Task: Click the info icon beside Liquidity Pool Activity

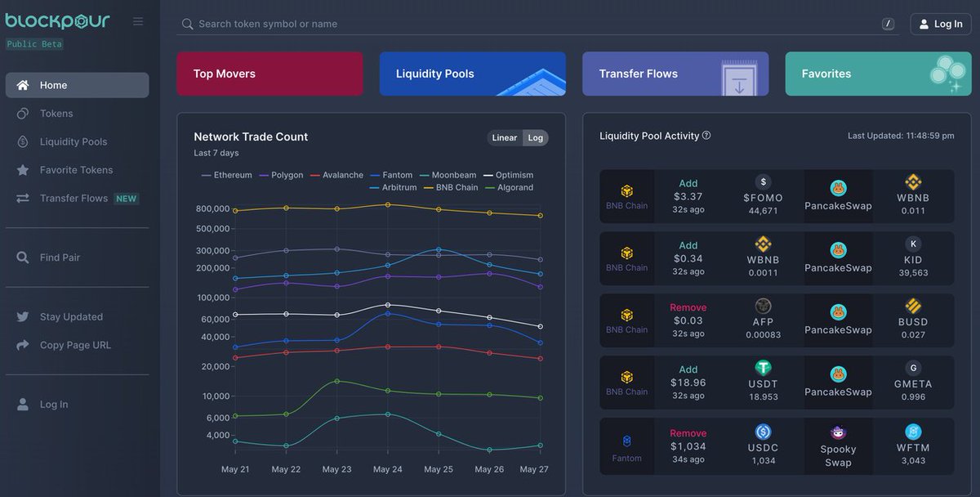Action: pos(706,136)
